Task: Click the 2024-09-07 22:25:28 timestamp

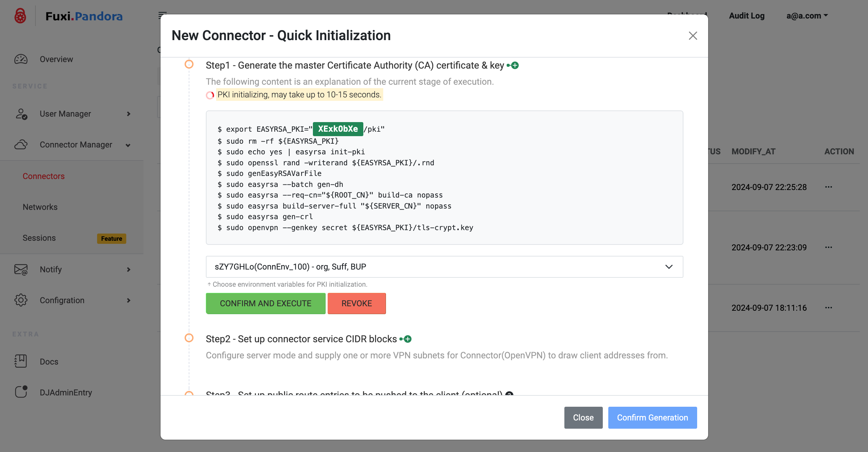Action: click(769, 187)
